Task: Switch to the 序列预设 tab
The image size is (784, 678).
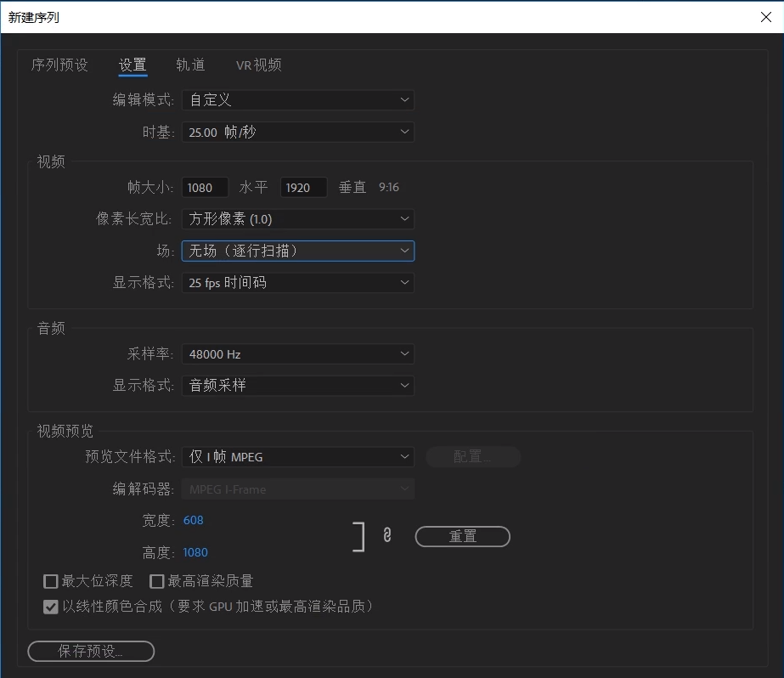Action: (58, 64)
